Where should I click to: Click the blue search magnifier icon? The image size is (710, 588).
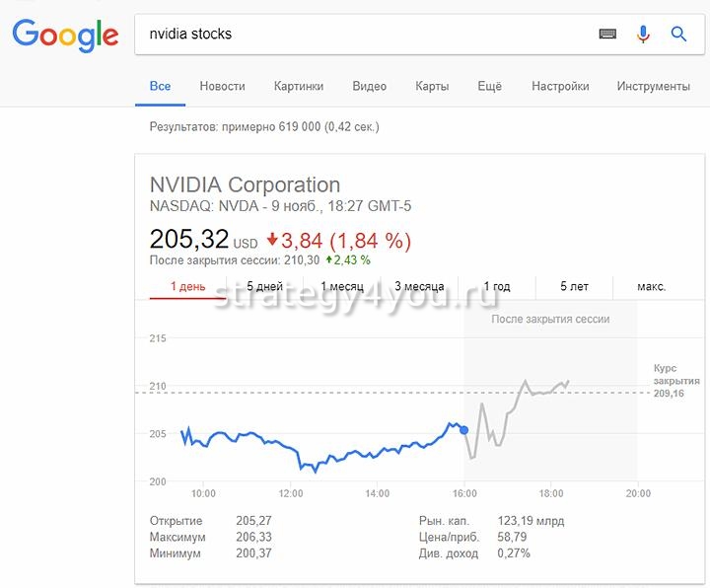tap(678, 34)
